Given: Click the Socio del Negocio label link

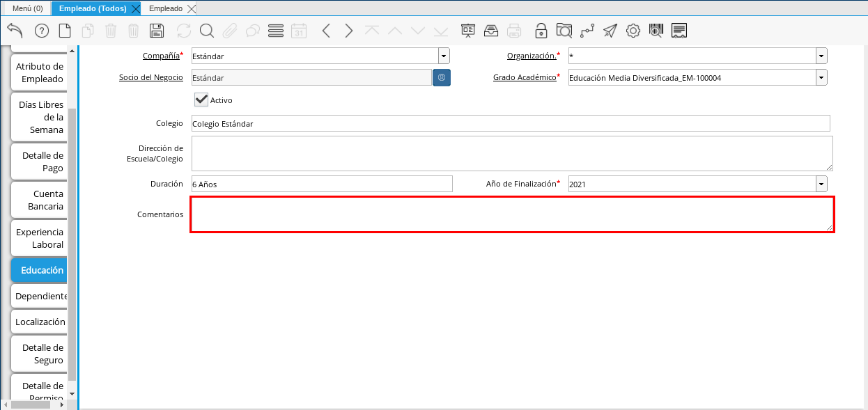Looking at the screenshot, I should coord(151,77).
